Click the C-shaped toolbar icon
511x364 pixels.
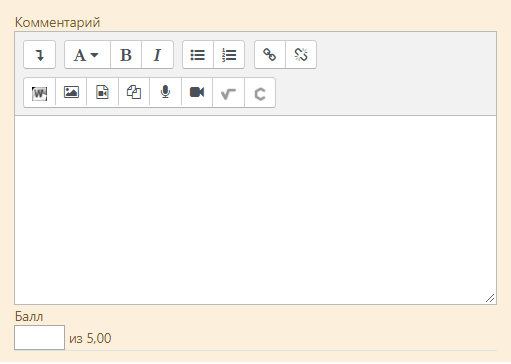[x=260, y=93]
